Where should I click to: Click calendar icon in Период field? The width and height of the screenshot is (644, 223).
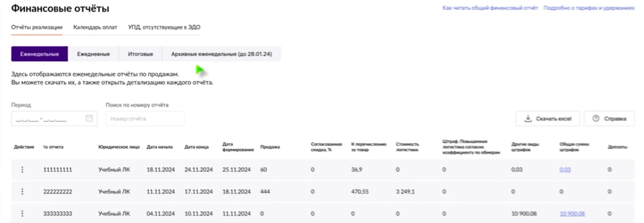pos(89,118)
